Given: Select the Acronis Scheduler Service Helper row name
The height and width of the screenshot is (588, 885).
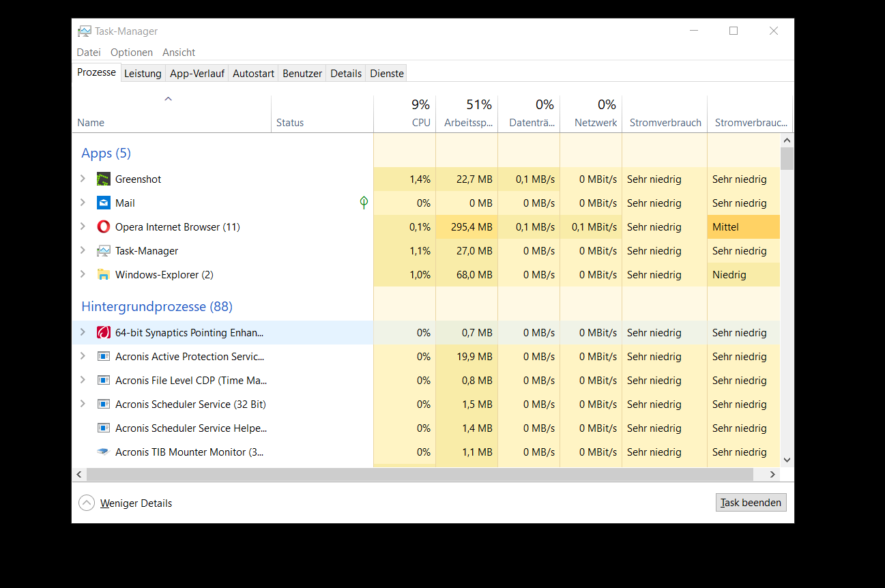Looking at the screenshot, I should pyautogui.click(x=191, y=428).
